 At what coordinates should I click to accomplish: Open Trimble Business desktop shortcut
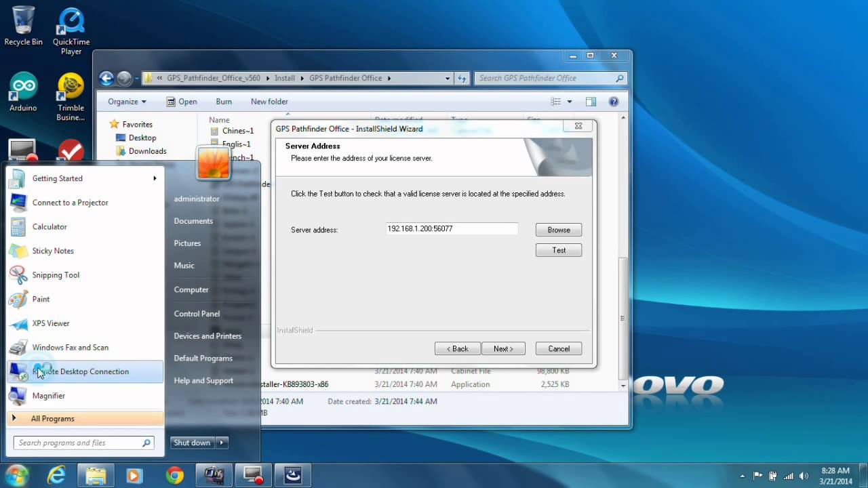tap(71, 98)
